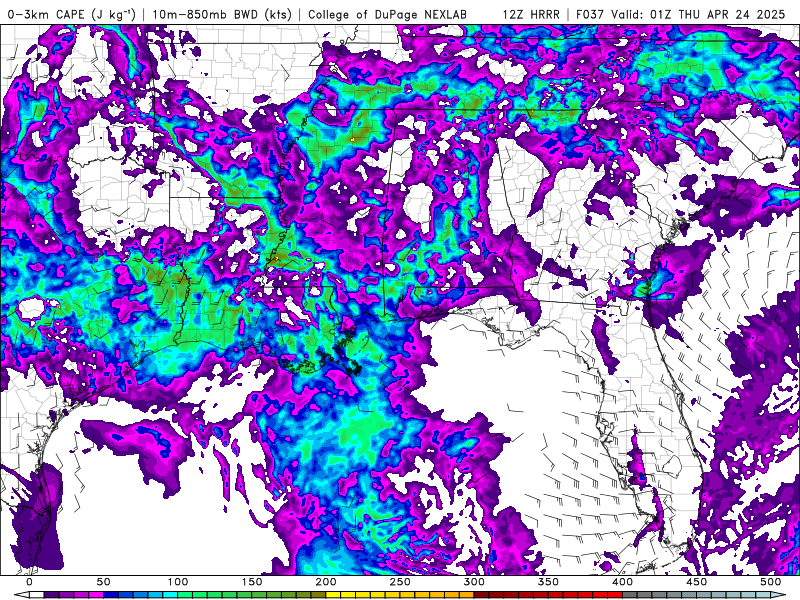Click the '0-3km CAPE (J kg⁻¹)' title text

[x=72, y=14]
